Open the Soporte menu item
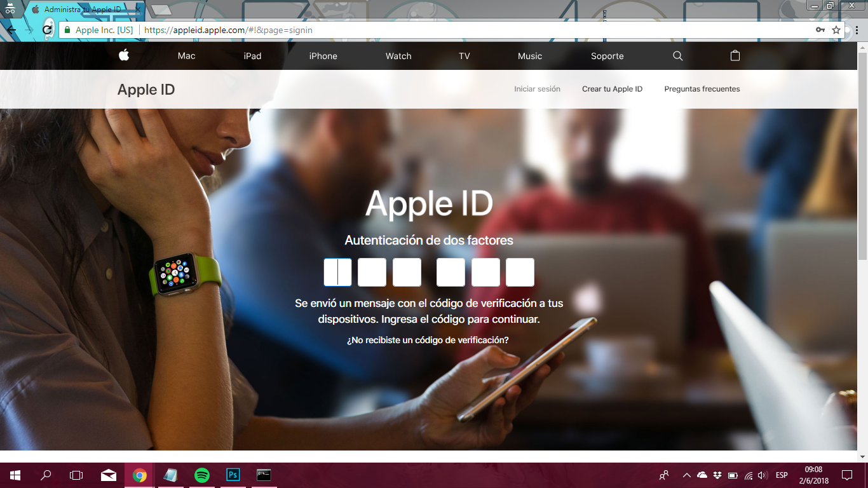Viewport: 868px width, 488px height. pos(607,56)
